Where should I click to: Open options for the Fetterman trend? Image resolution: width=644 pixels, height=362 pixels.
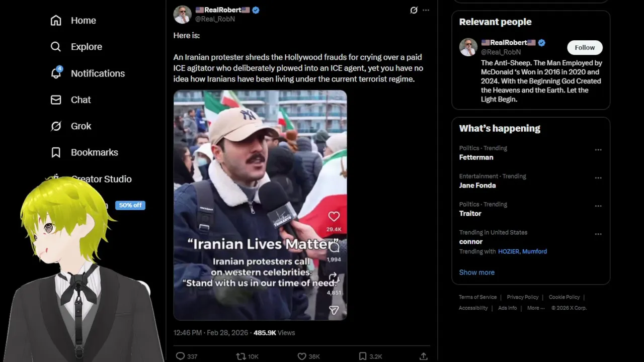click(x=598, y=150)
